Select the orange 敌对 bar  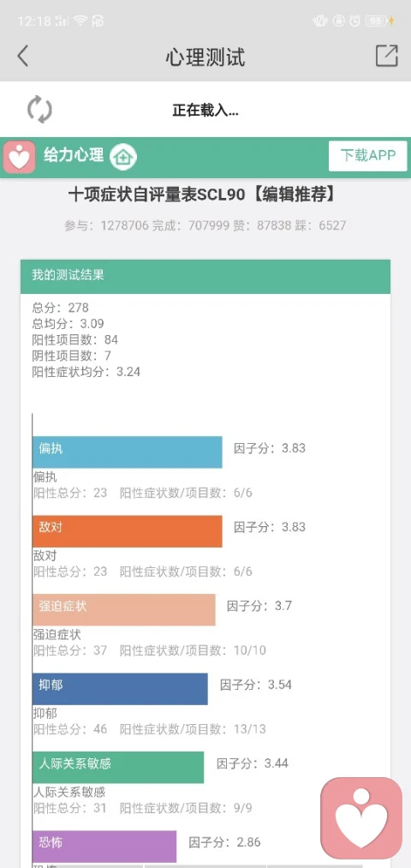point(128,531)
